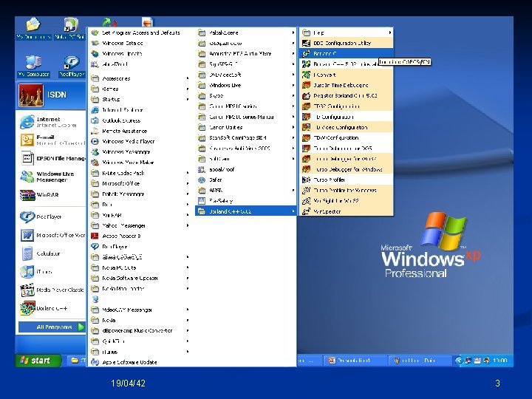532x399 pixels.
Task: Launch Apple Software Update
Action: tap(140, 362)
